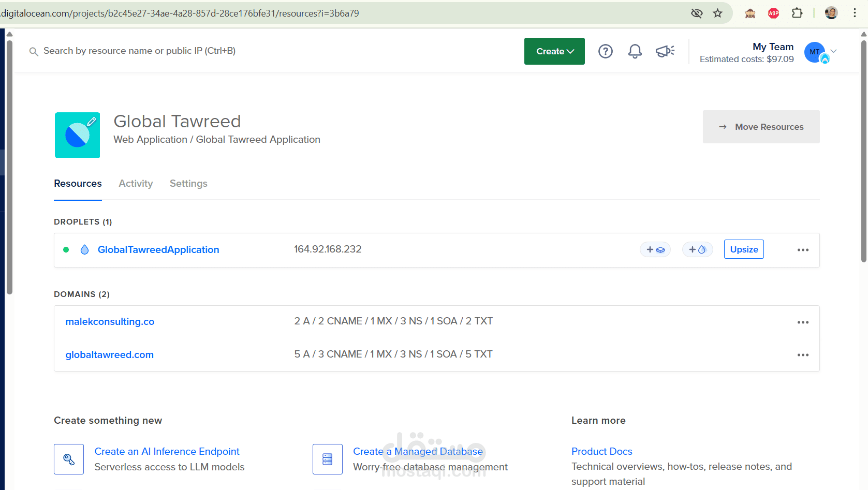This screenshot has height=490, width=868.
Task: Expand the My Team account chevron
Action: [833, 51]
